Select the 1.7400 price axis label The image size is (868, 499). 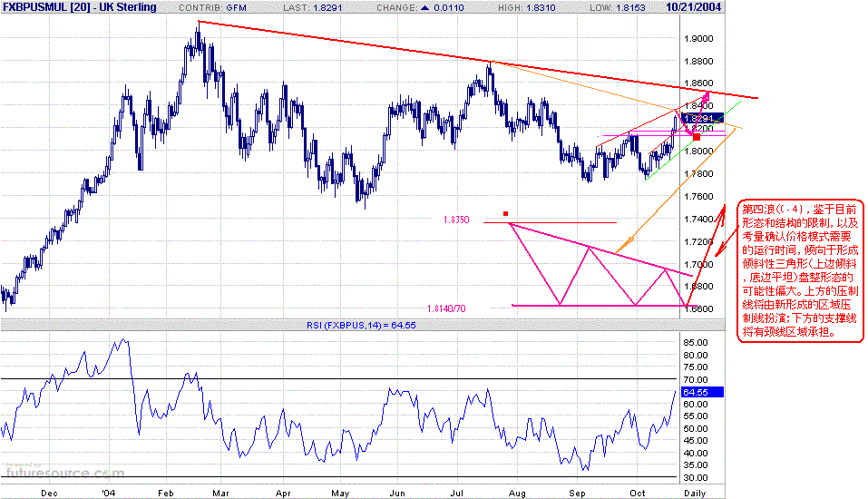tap(698, 220)
